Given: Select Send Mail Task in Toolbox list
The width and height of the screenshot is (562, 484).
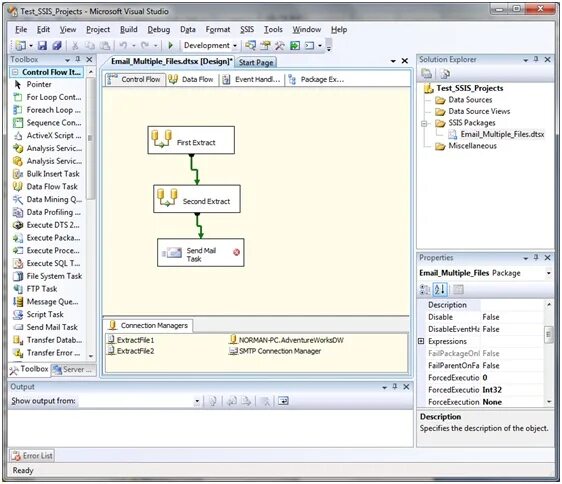Looking at the screenshot, I should point(45,327).
